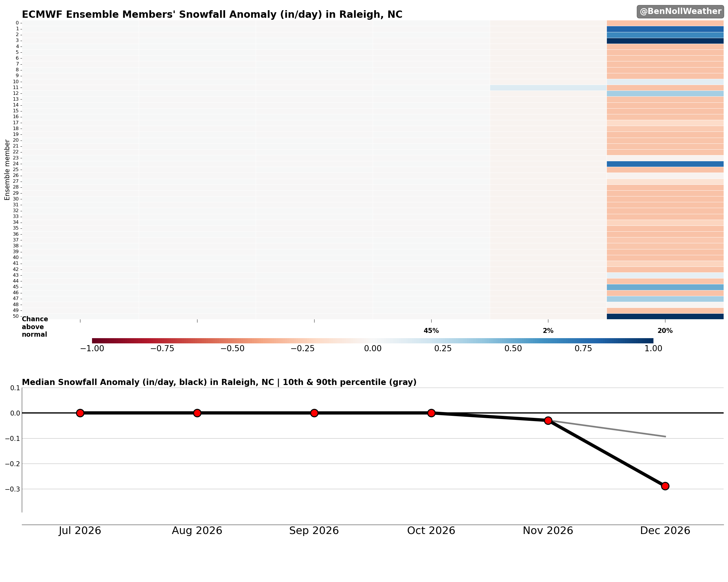Click ensemble member tick label 17

pos(16,123)
